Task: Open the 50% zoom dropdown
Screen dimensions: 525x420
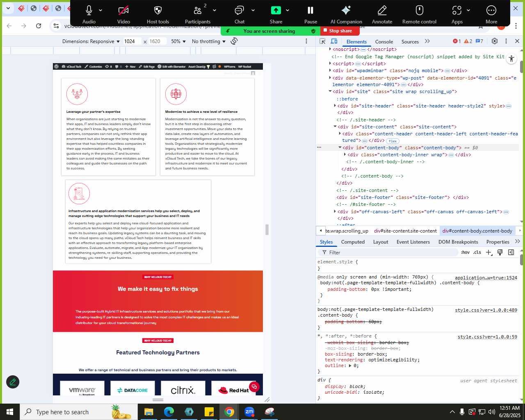Action: 178,41
